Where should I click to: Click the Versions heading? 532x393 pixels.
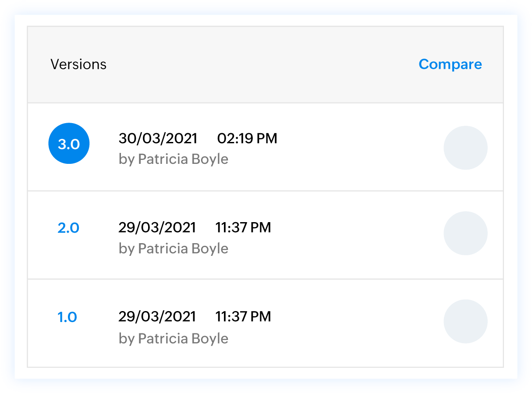point(78,64)
